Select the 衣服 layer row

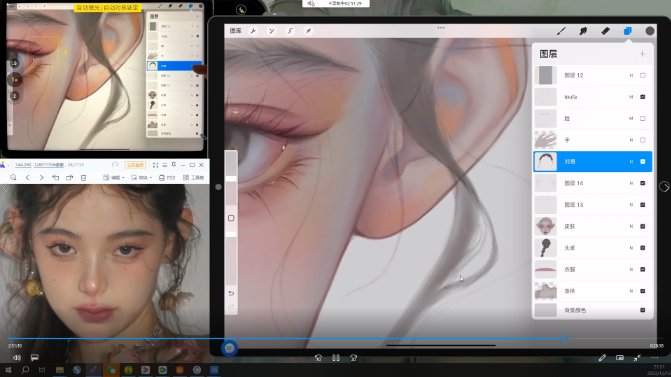[x=593, y=269]
